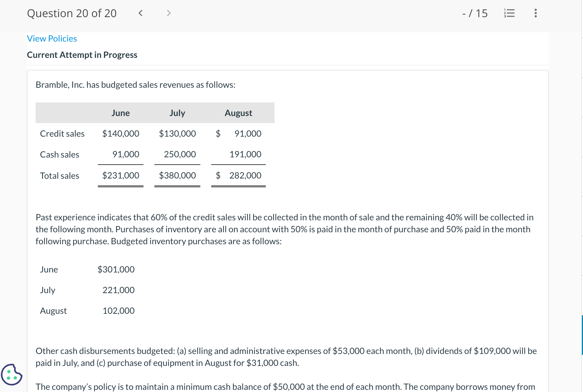Open the question list icon

509,13
